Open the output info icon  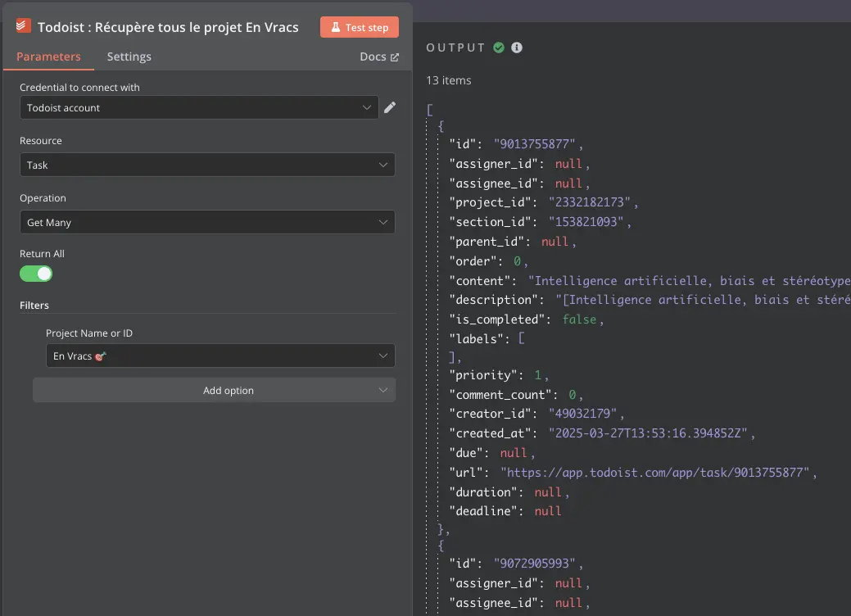(517, 48)
